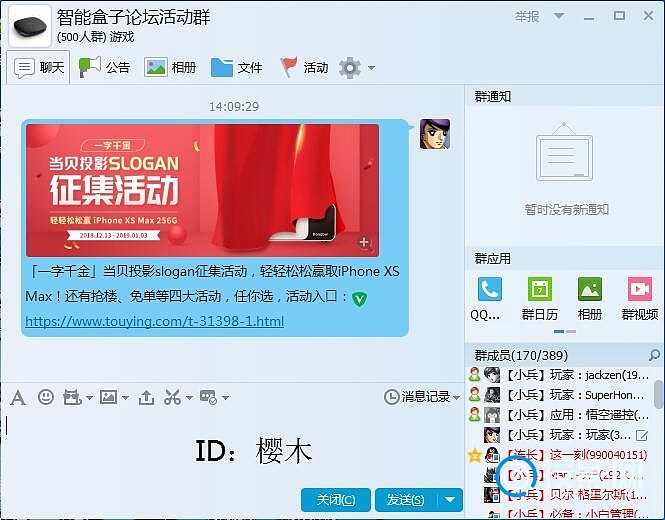Select member 这一刻(990040151)
The image size is (665, 520).
coord(559,455)
